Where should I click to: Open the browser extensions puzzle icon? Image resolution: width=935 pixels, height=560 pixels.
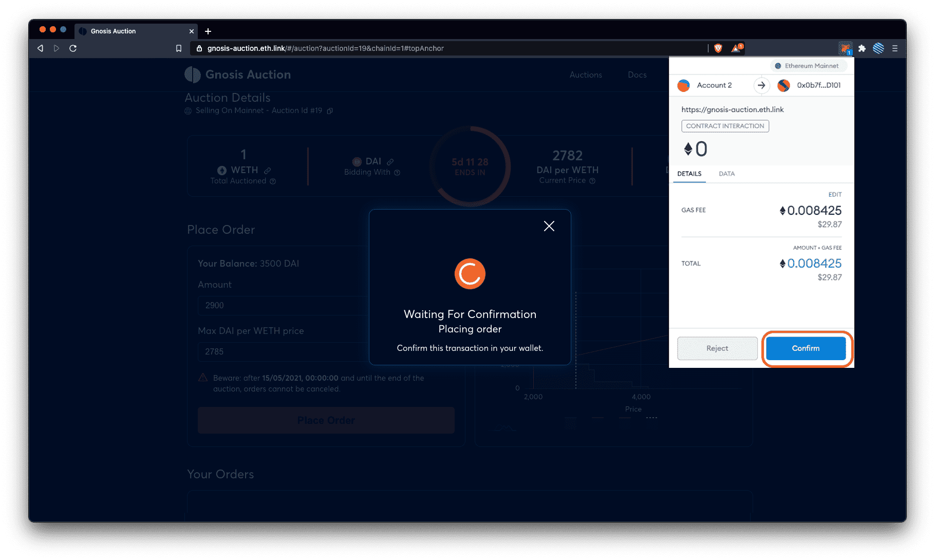coord(862,48)
